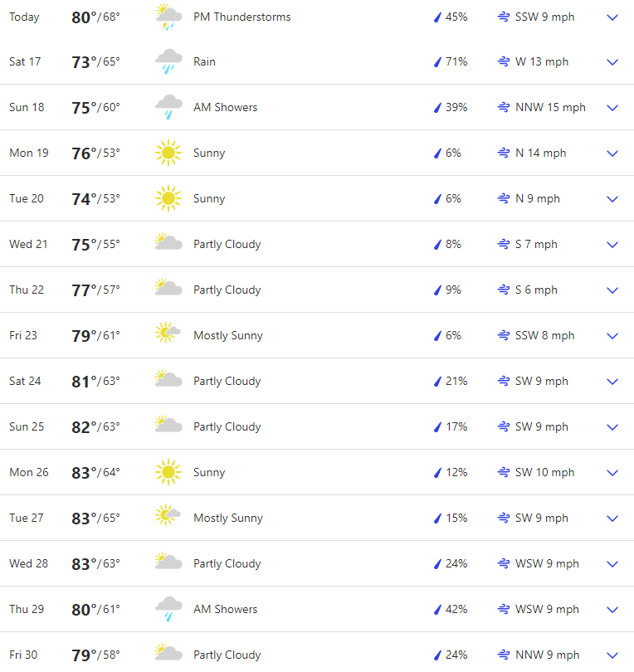Click the wind icon for Mon 26

click(x=503, y=473)
